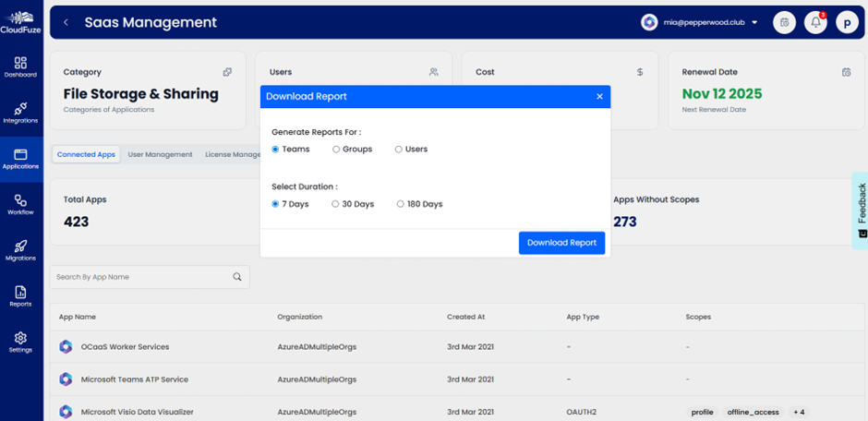
Task: Open the profile avatar 'p'
Action: (847, 23)
